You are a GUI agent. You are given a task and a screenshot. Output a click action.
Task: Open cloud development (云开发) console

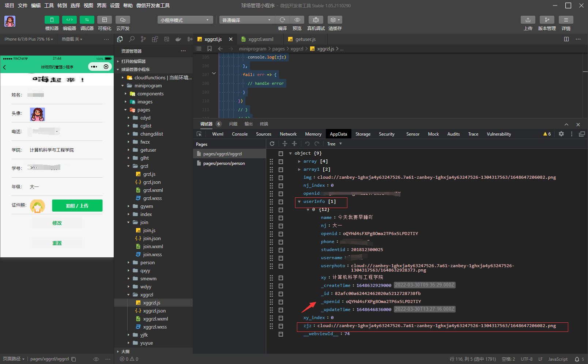(x=123, y=20)
